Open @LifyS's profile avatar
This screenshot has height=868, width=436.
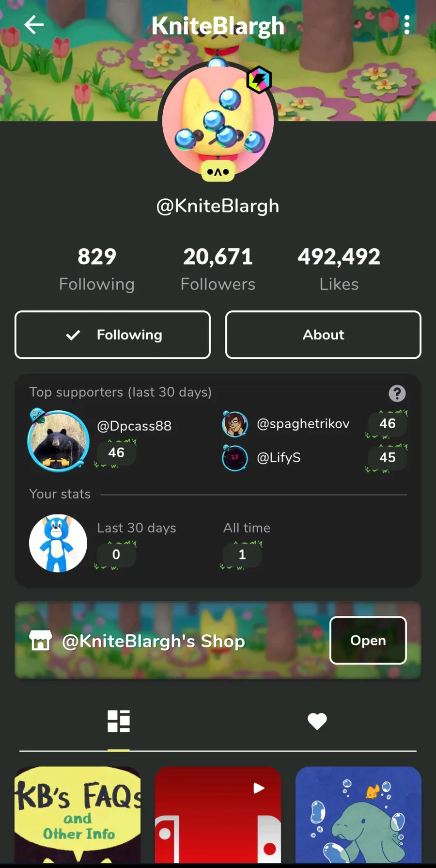(235, 458)
